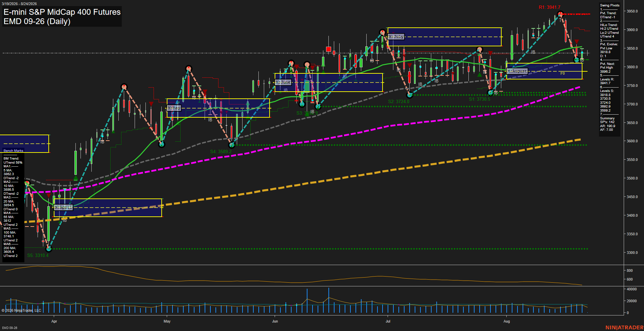
Task: Click the Swing Pivots panel heading
Action: 610,5
